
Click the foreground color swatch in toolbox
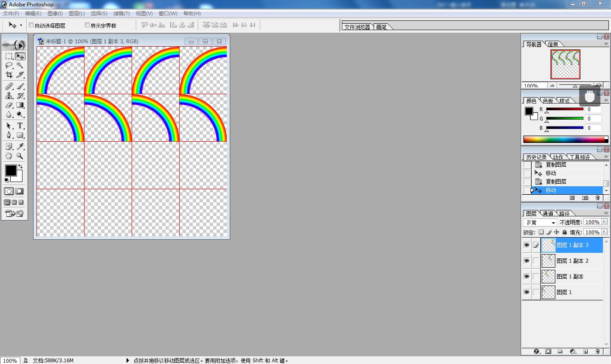click(10, 170)
